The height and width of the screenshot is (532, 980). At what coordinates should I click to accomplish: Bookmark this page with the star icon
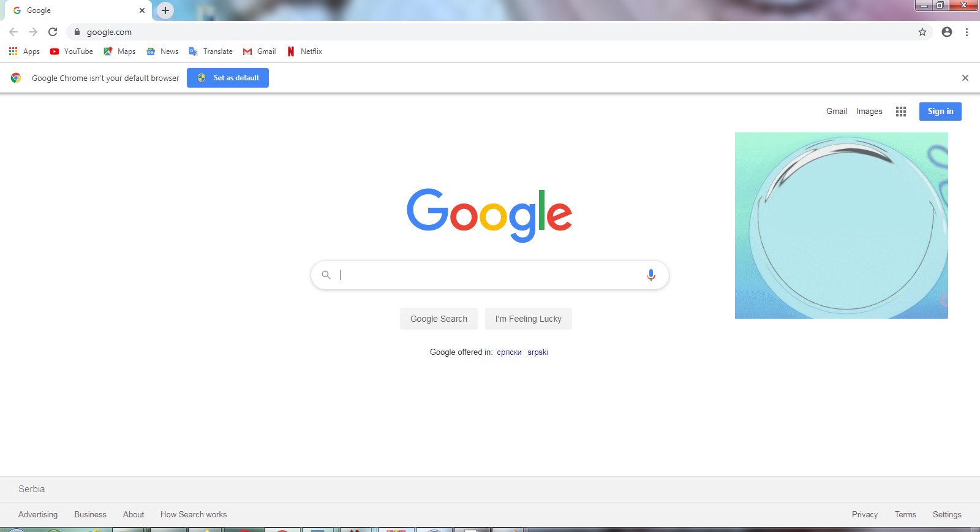click(x=922, y=32)
